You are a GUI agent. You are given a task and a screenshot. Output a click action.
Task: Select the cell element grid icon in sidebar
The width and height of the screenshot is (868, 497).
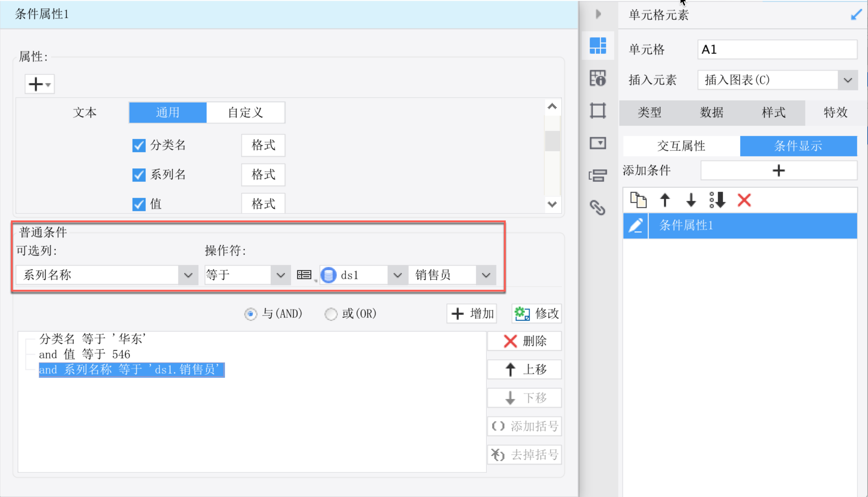(598, 45)
